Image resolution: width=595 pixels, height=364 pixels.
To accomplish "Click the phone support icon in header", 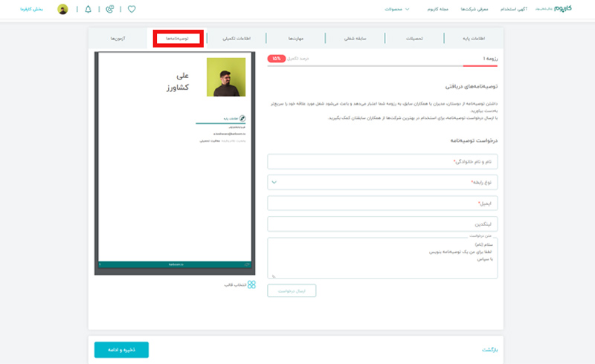I will point(109,9).
